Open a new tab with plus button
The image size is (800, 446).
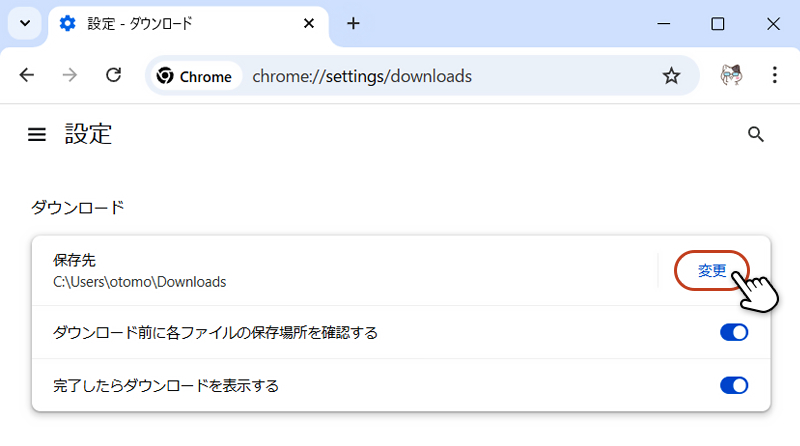(x=353, y=23)
